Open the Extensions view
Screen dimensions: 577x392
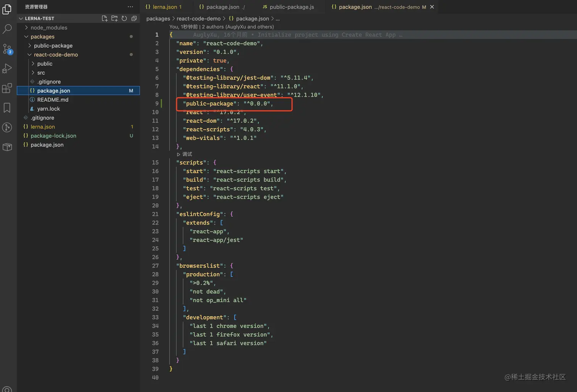7,88
